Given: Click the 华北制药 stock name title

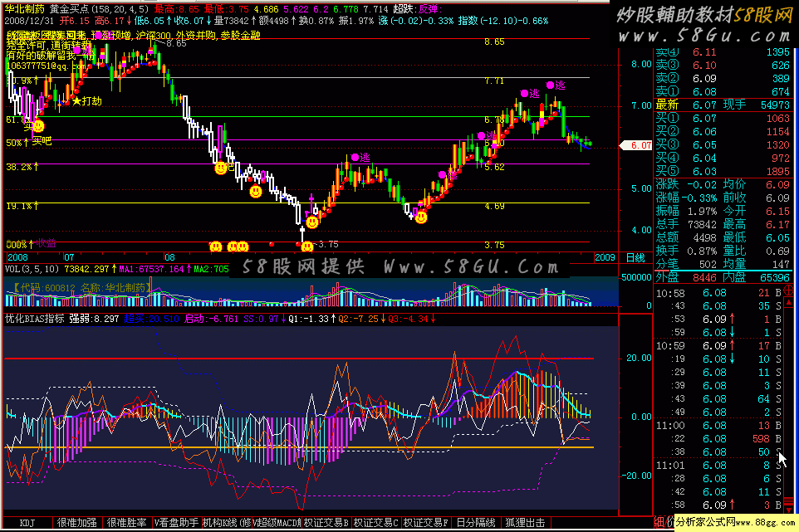Looking at the screenshot, I should coord(24,8).
